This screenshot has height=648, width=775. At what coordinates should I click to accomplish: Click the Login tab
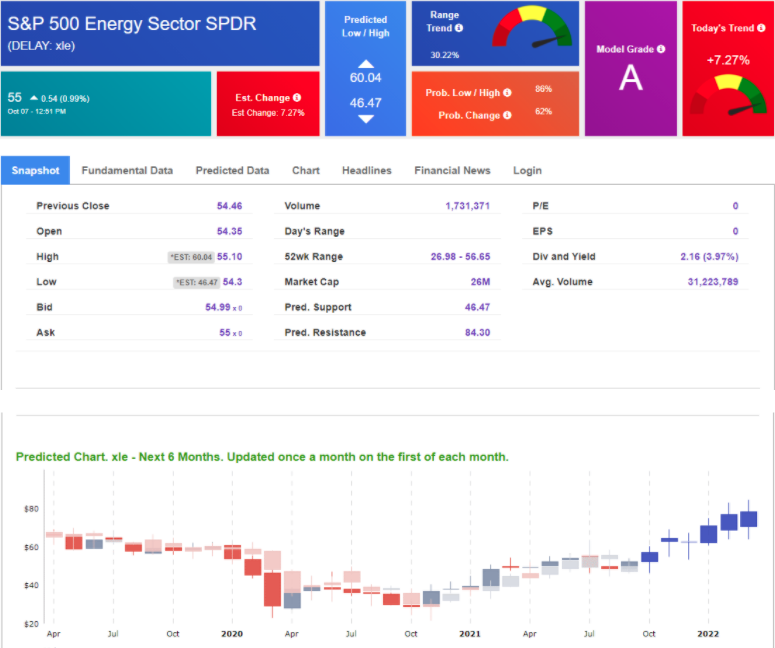527,171
